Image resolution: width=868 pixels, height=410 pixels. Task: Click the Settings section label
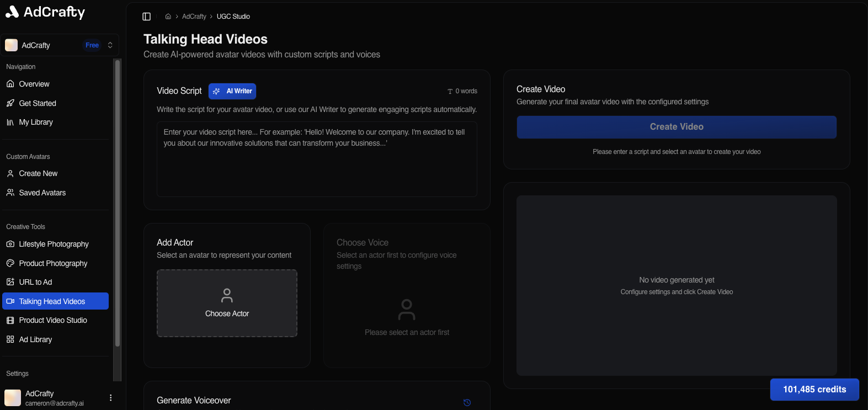[x=17, y=374]
